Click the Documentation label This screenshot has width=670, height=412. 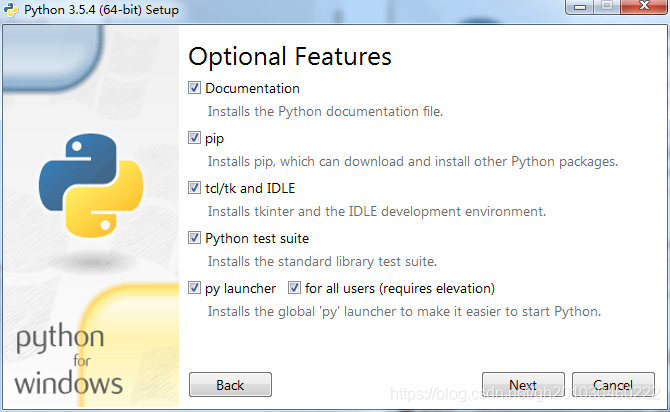253,88
